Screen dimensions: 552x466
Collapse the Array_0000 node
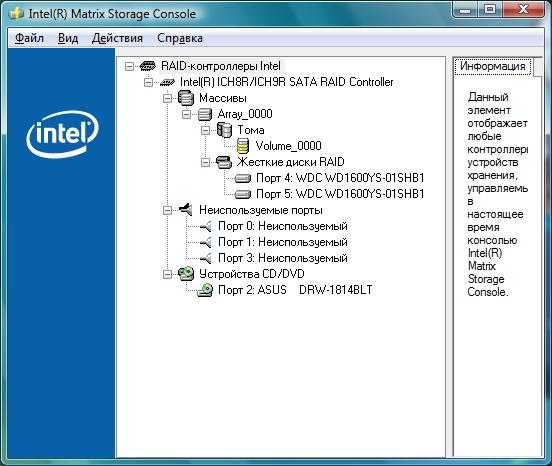click(x=187, y=114)
